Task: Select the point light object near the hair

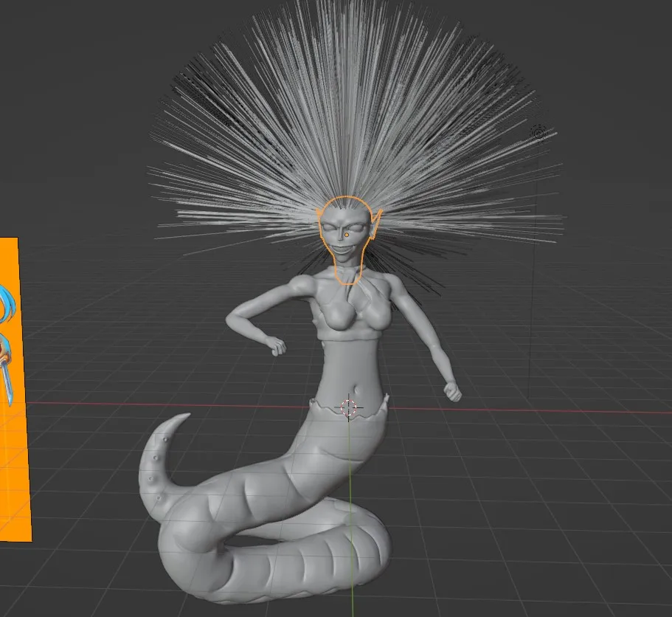Action: (x=538, y=133)
